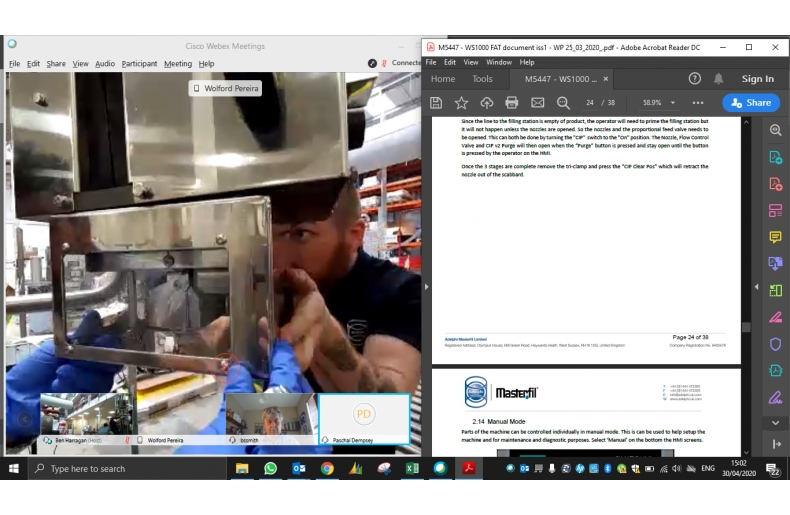The image size is (790, 515).
Task: Open the Acrobat notifications bell
Action: 718,79
